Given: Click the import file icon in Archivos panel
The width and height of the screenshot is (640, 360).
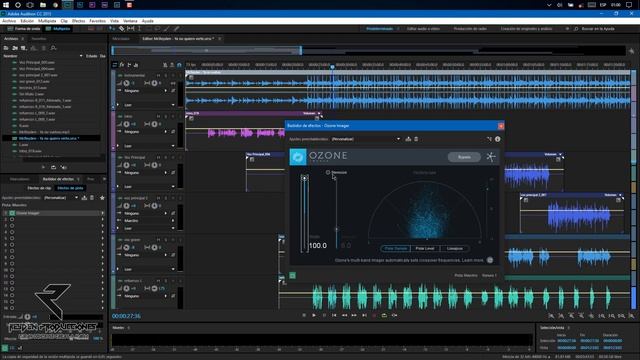Looking at the screenshot, I should point(15,48).
